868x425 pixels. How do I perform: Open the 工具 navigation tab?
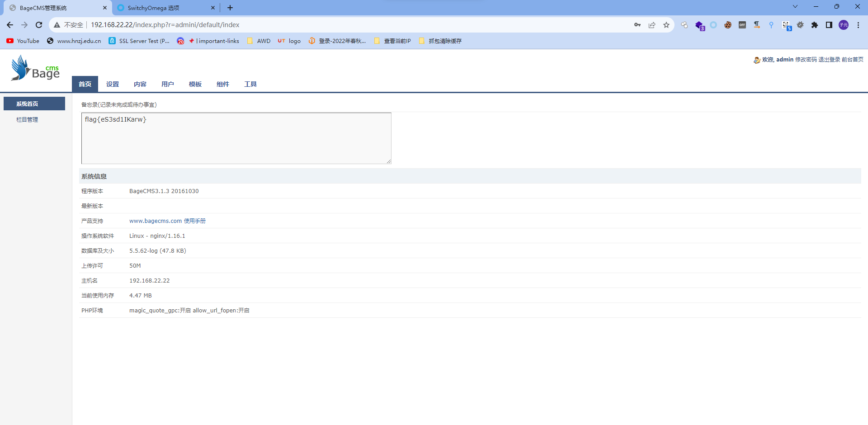[x=250, y=84]
